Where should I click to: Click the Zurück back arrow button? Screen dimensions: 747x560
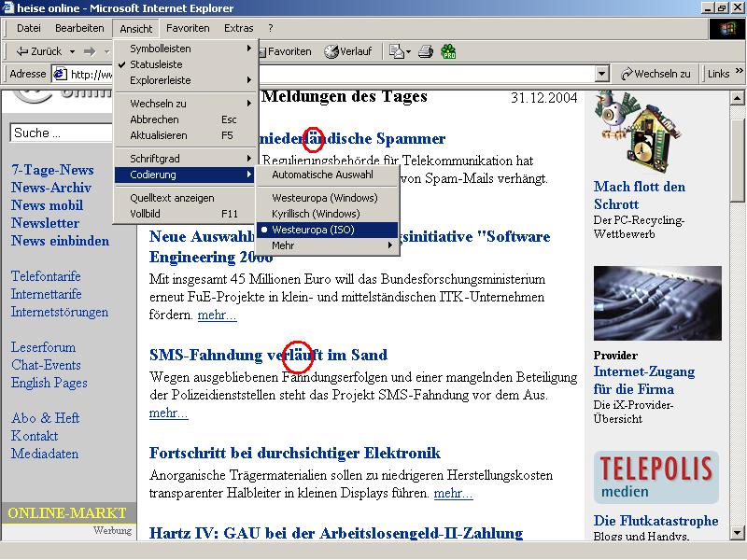[x=38, y=51]
